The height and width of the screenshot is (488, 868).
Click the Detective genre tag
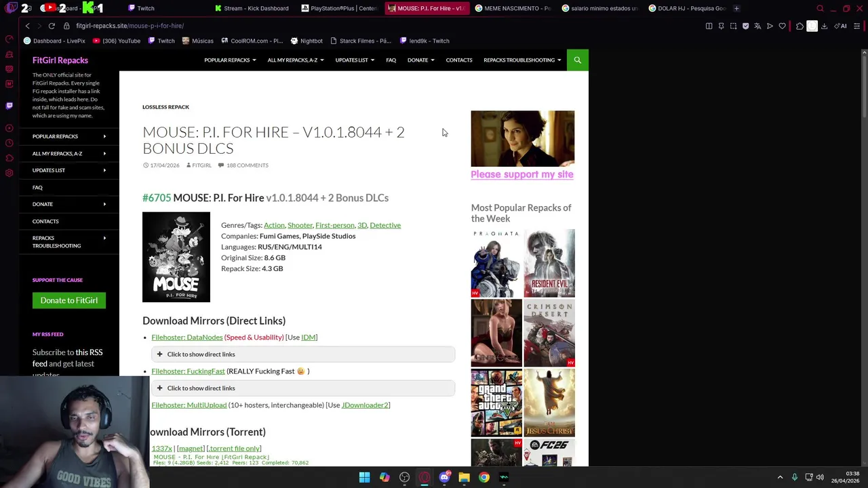point(385,225)
